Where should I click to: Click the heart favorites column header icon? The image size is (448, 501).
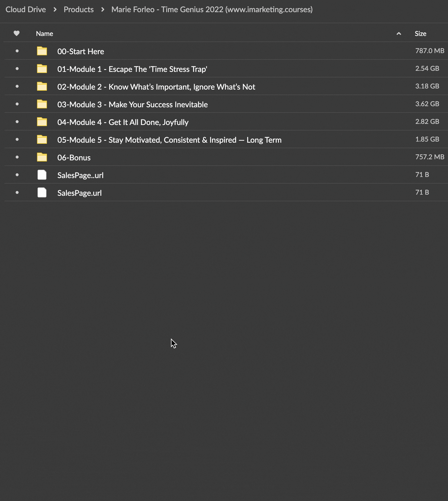(17, 33)
